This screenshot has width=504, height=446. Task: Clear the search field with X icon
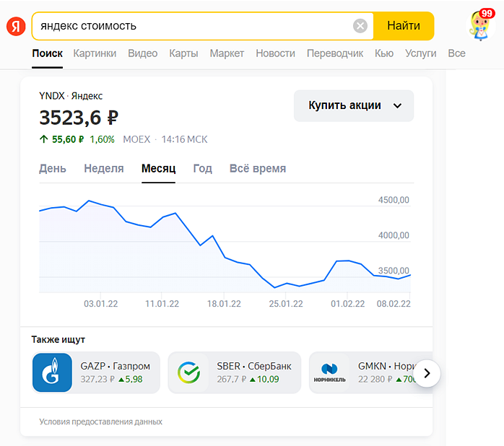pos(360,26)
